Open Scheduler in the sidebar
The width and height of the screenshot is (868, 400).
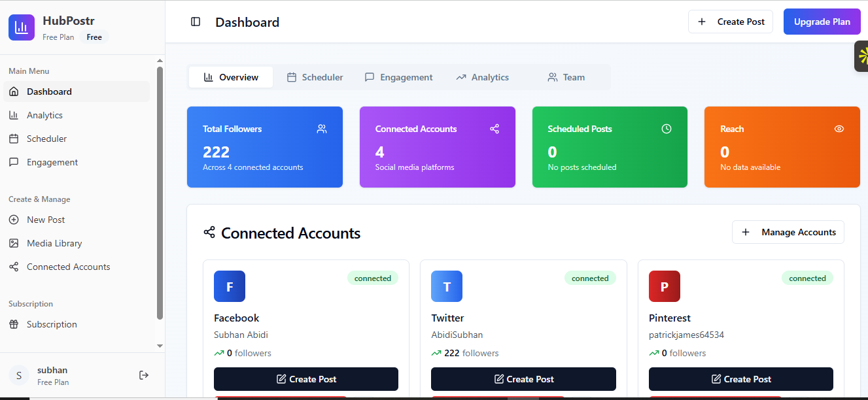(x=77, y=139)
